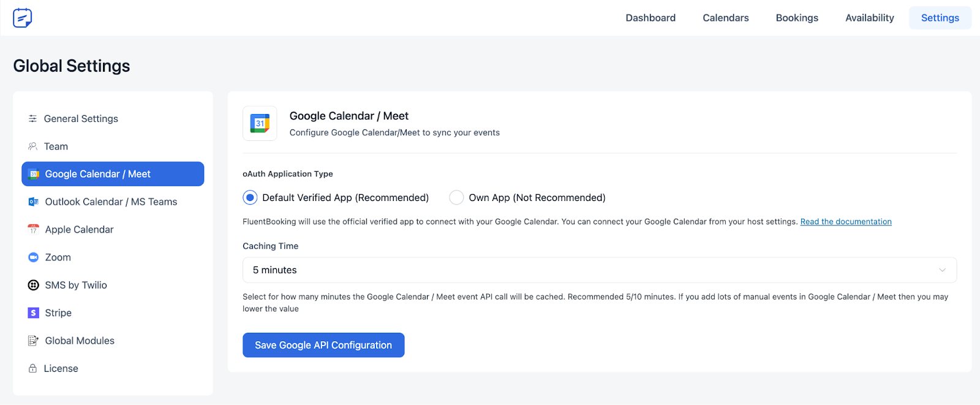The height and width of the screenshot is (405, 980).
Task: Switch to the Bookings tab
Action: 797,18
